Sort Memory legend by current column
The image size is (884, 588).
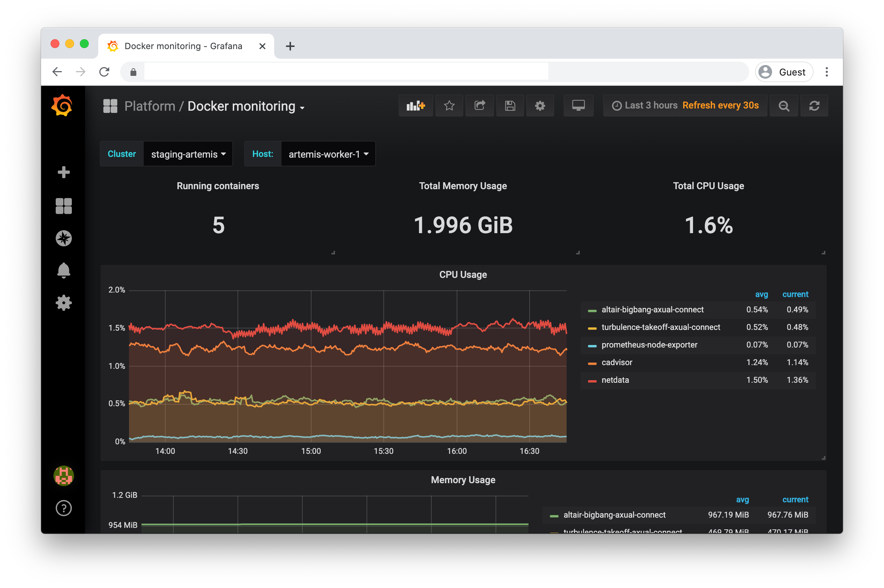tap(795, 500)
